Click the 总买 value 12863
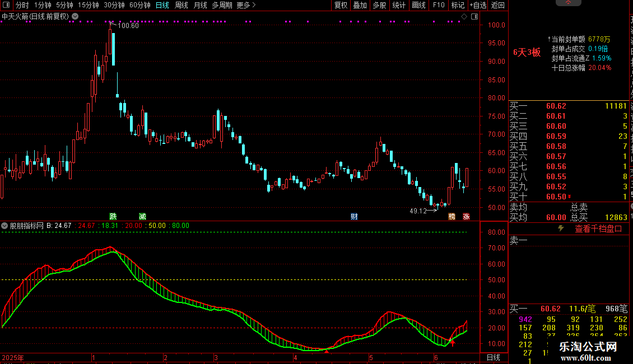Viewport: 633px width, 364px height. pos(616,217)
